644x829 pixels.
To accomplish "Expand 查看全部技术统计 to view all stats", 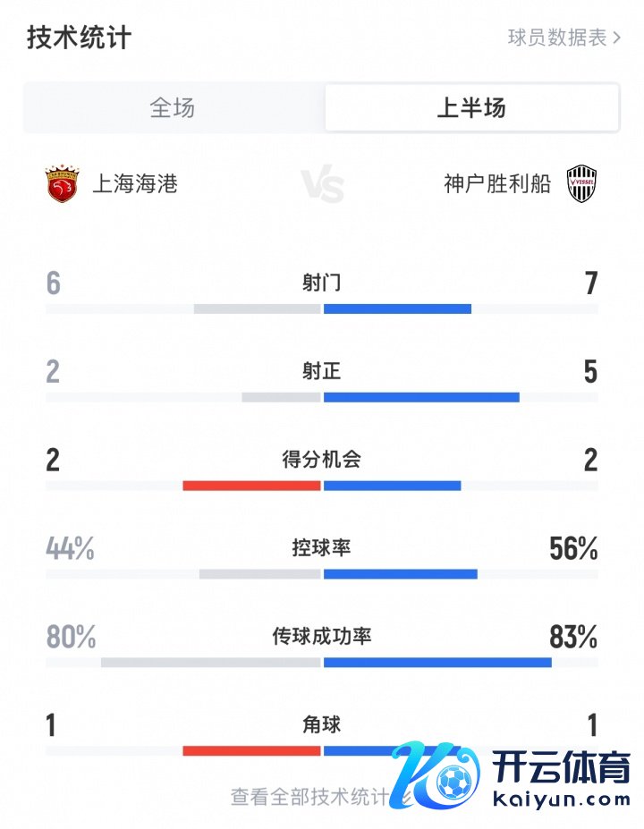I will pos(309,796).
